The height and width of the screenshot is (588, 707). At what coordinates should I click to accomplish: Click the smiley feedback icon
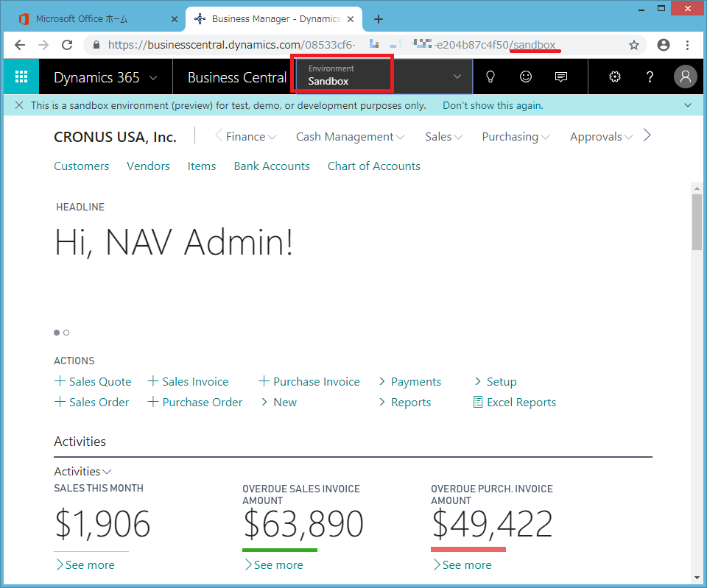pos(526,77)
